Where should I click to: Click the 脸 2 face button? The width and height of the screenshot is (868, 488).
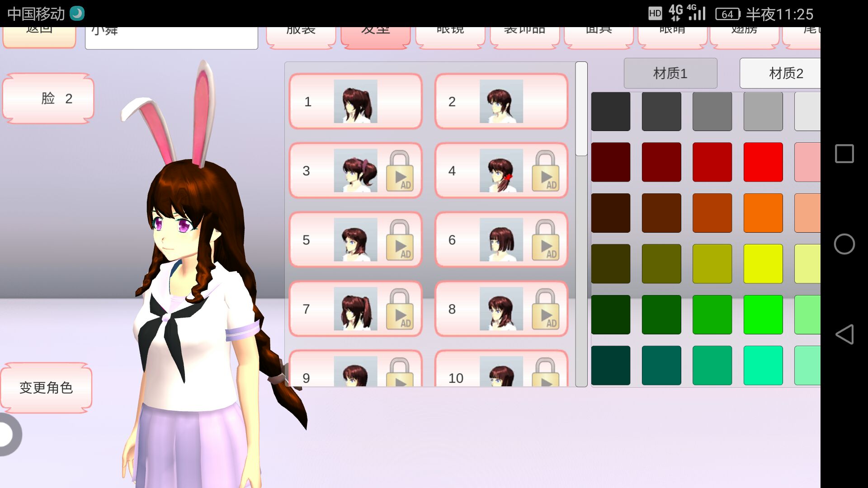pos(48,99)
